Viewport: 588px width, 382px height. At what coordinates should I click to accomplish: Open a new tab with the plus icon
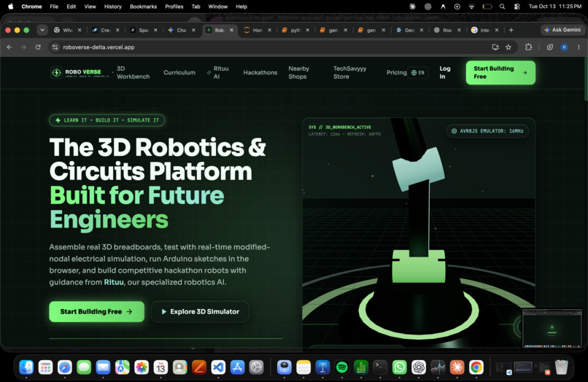coord(511,30)
